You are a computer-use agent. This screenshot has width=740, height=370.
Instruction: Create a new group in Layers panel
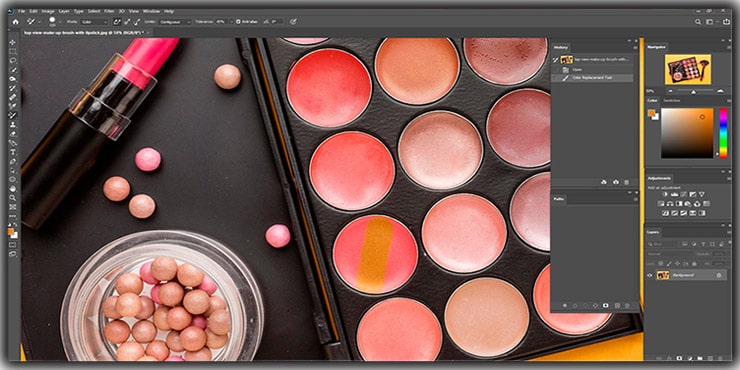tap(700, 358)
